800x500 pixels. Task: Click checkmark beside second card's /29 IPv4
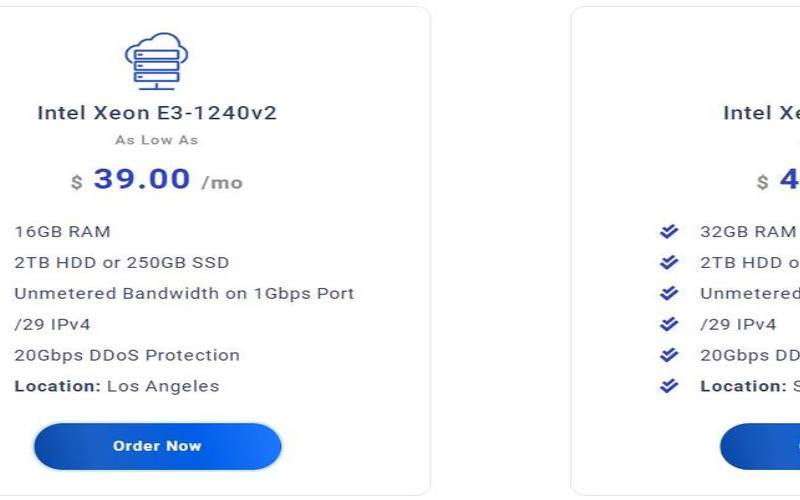pos(669,324)
